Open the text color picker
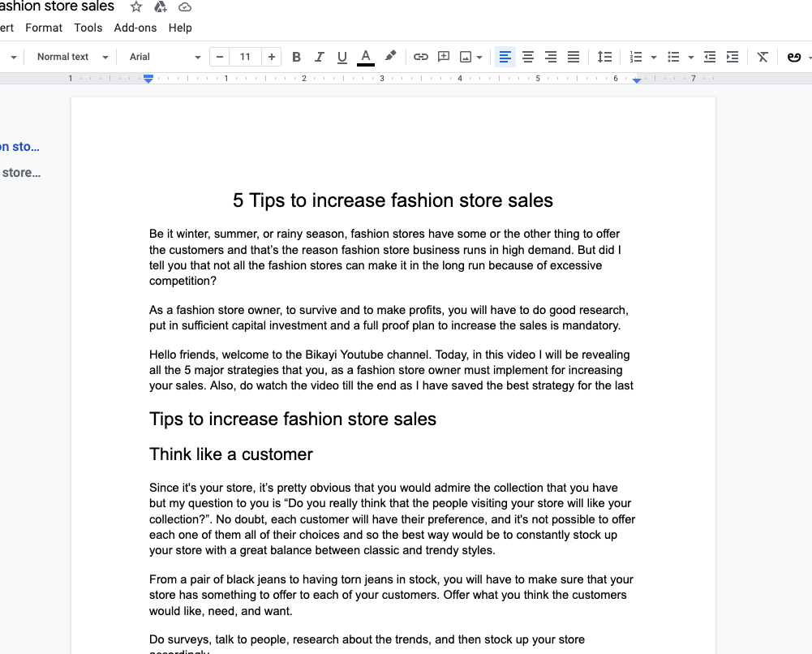Image resolution: width=812 pixels, height=654 pixels. [x=366, y=57]
